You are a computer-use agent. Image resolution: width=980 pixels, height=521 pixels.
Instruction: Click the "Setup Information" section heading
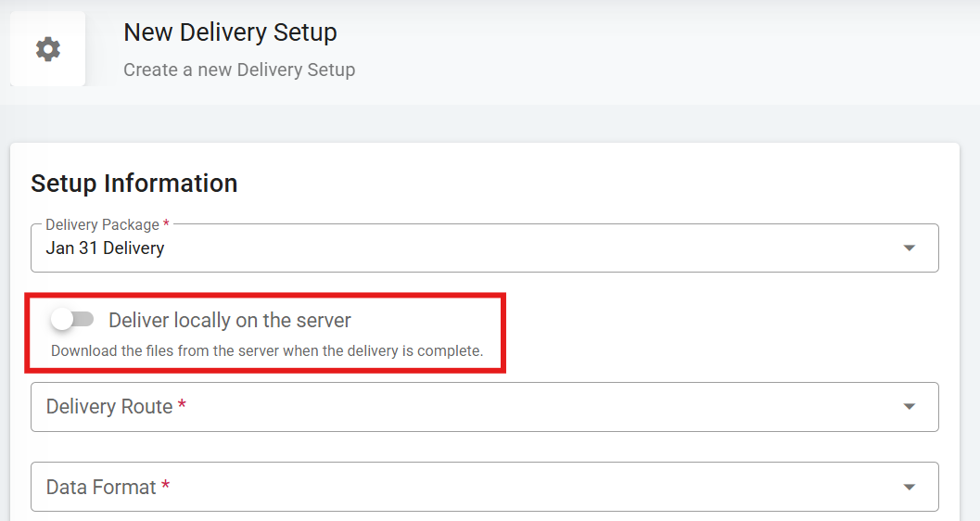[134, 184]
